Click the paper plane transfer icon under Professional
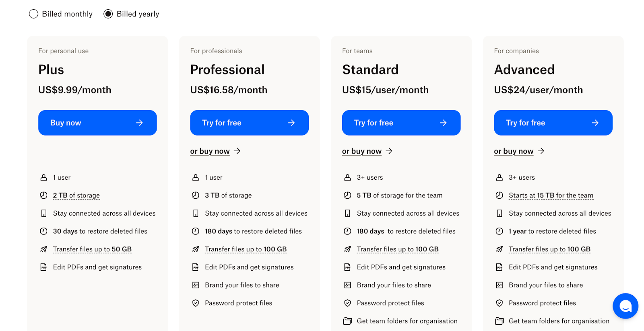Screen dimensions: 644x331 (196, 249)
